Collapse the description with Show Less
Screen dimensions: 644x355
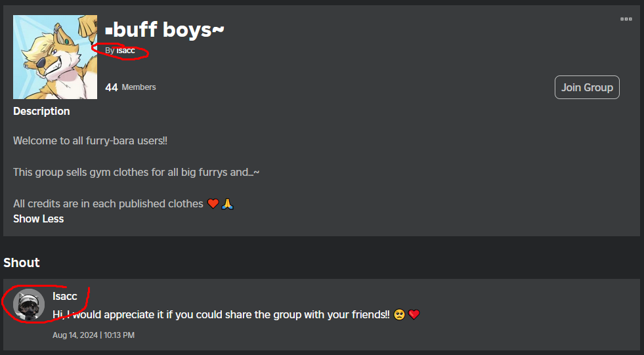click(38, 219)
